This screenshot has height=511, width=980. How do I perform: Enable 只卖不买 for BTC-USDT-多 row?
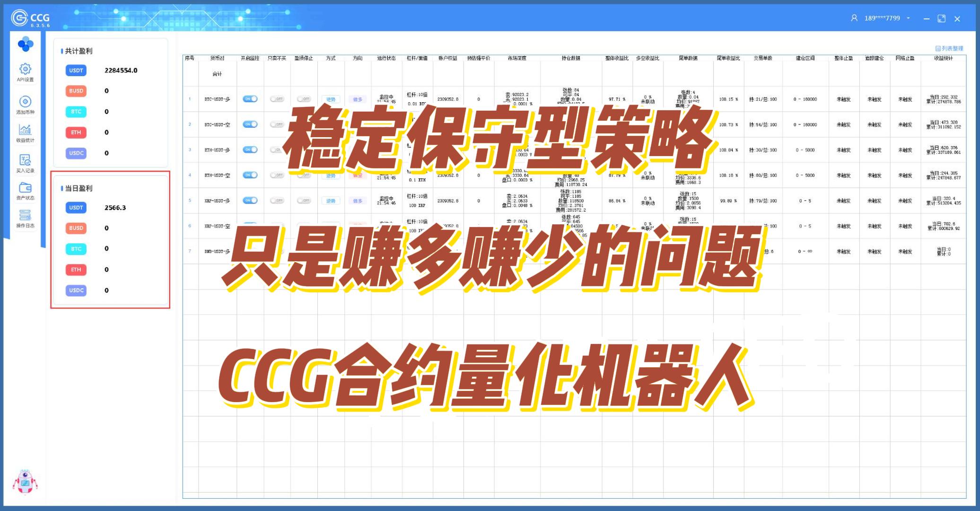277,99
